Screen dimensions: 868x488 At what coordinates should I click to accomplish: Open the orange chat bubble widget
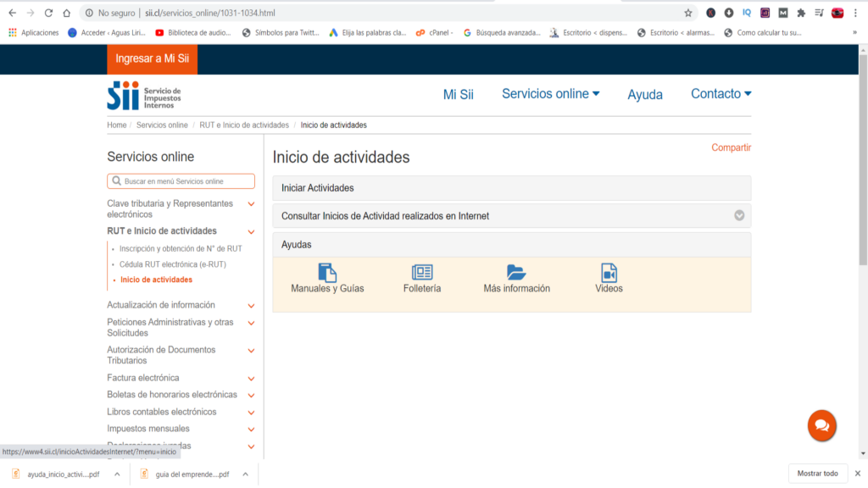point(821,425)
